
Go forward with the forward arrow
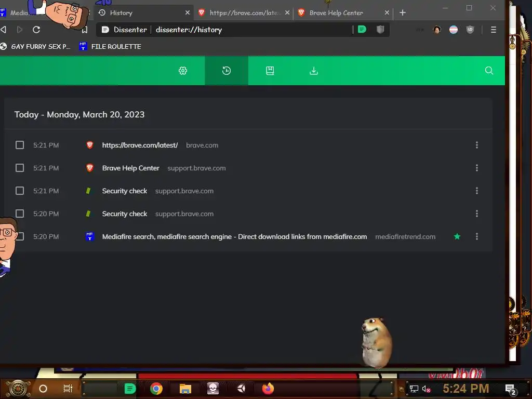pyautogui.click(x=20, y=30)
